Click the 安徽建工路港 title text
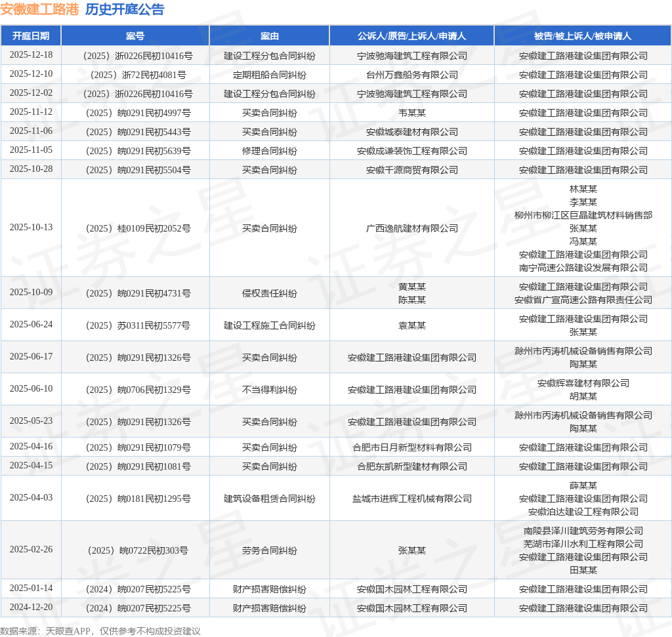672x637 pixels. click(39, 9)
